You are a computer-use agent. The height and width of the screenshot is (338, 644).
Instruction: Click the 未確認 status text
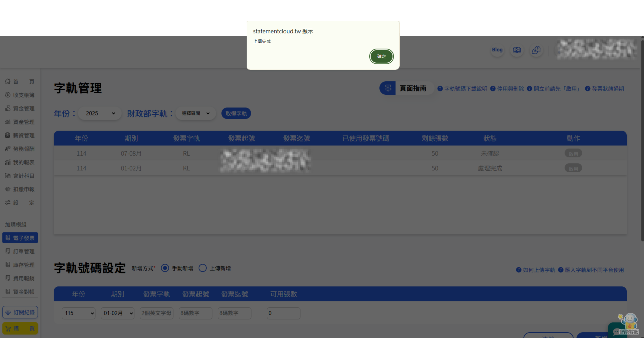click(490, 153)
